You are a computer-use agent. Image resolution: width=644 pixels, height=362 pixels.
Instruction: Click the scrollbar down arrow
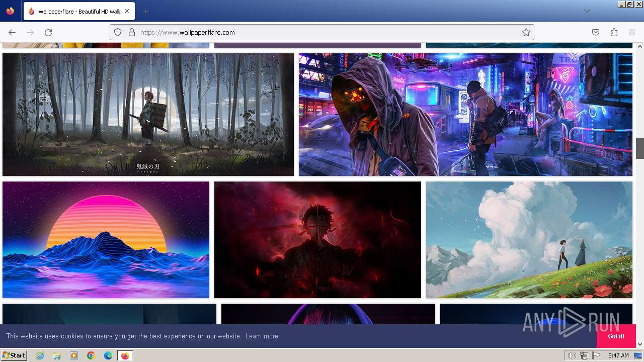point(640,344)
